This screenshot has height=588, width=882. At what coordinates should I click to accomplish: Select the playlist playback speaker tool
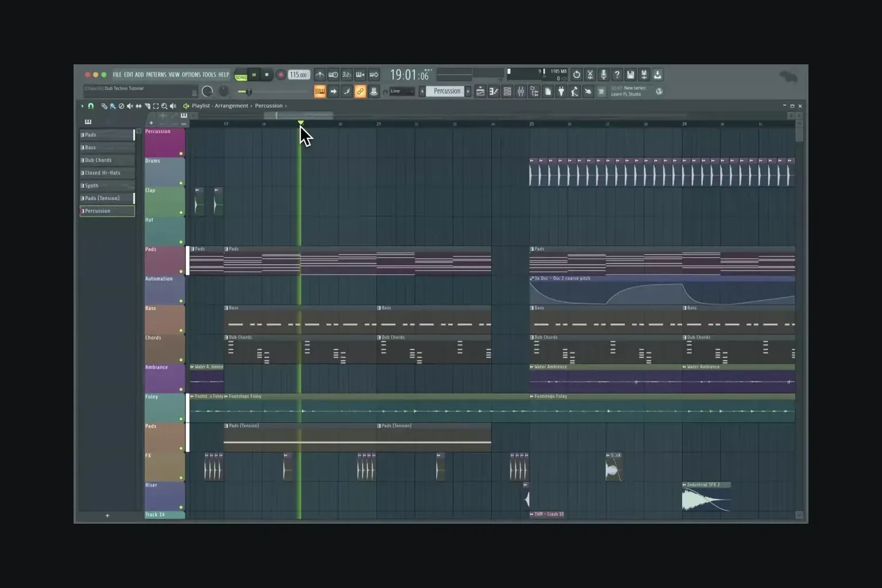point(173,106)
